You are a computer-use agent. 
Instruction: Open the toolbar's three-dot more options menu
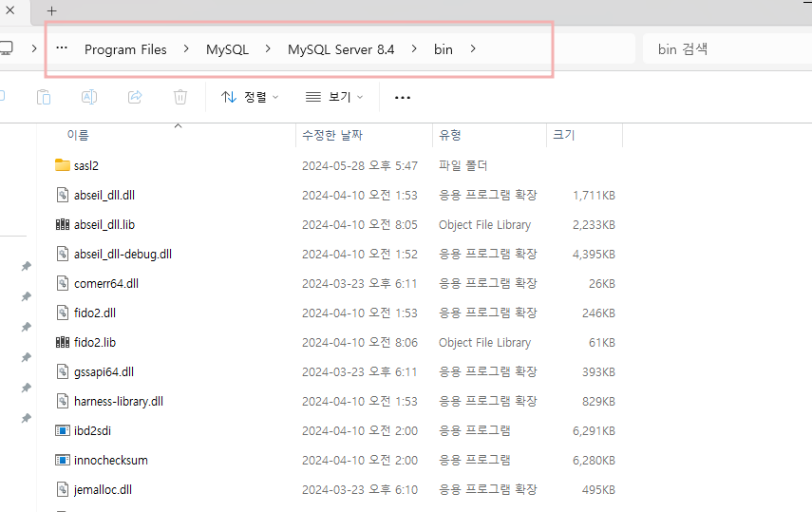[403, 98]
